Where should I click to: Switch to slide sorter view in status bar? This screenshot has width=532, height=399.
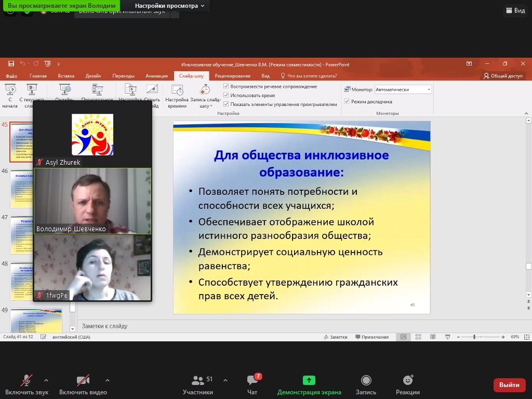(x=418, y=337)
